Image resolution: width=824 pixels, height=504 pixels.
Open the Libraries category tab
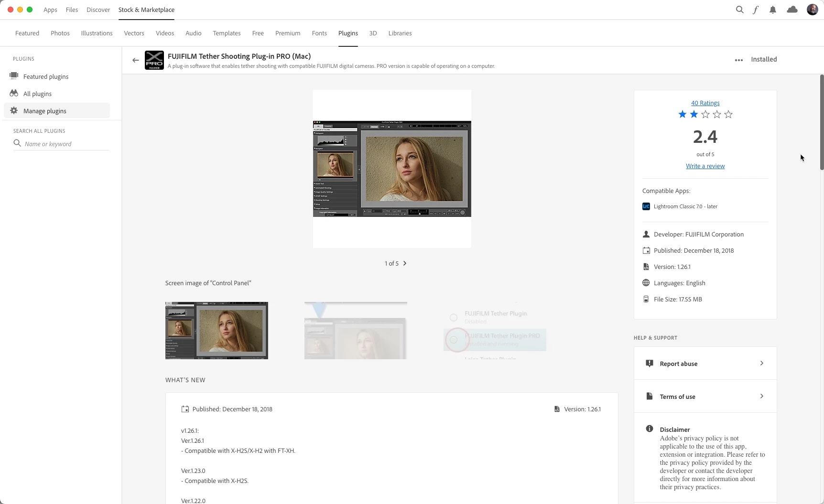click(x=400, y=33)
